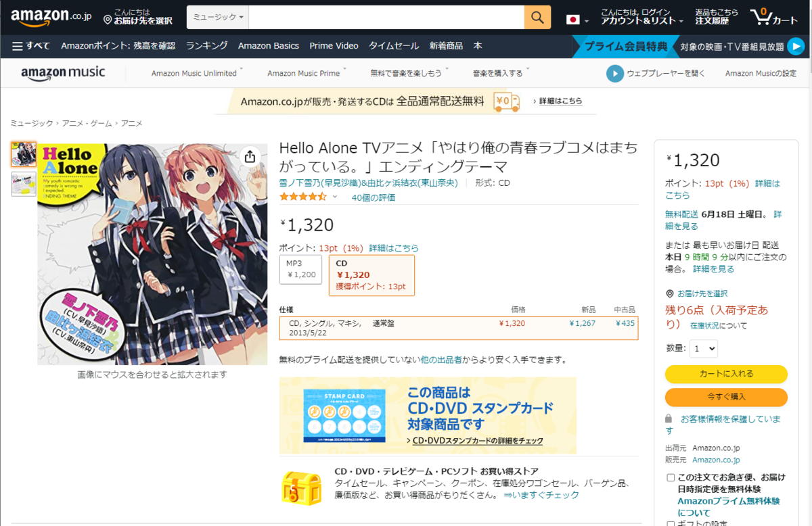The height and width of the screenshot is (526, 812).
Task: Click the orange search magnifier button
Action: pos(537,18)
